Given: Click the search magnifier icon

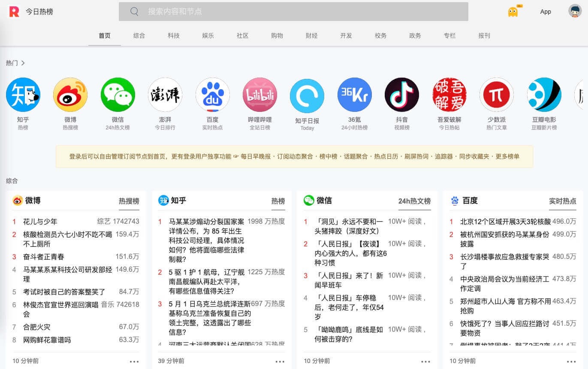Looking at the screenshot, I should click(x=134, y=12).
